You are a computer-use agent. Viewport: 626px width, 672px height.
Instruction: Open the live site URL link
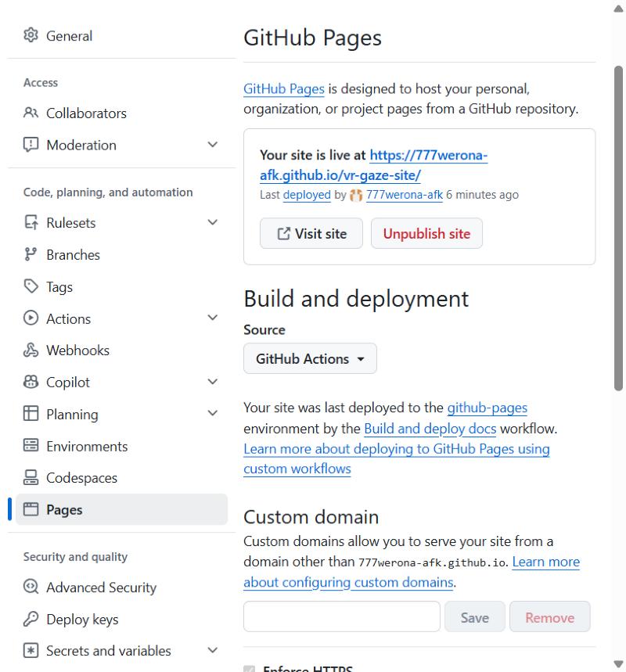tap(373, 165)
